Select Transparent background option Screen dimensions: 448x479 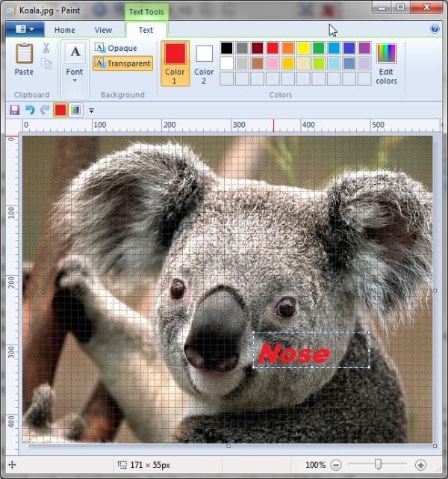[x=122, y=64]
